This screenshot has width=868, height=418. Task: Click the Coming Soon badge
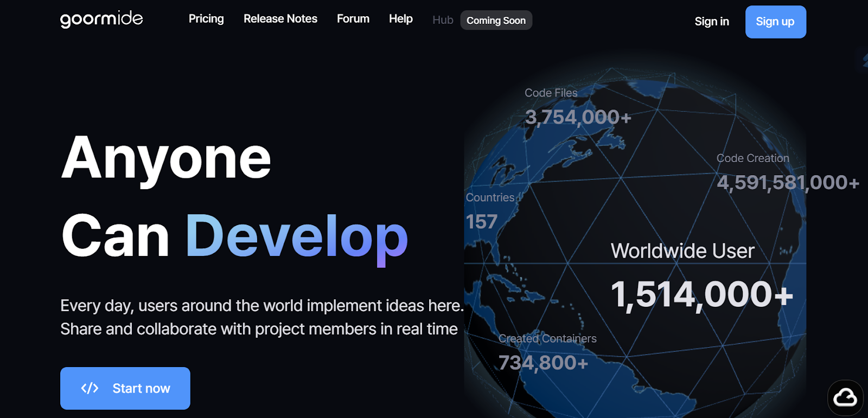pyautogui.click(x=496, y=21)
